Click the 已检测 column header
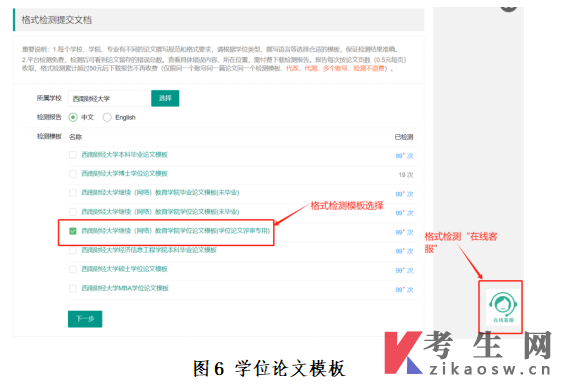This screenshot has width=566, height=388. click(404, 137)
